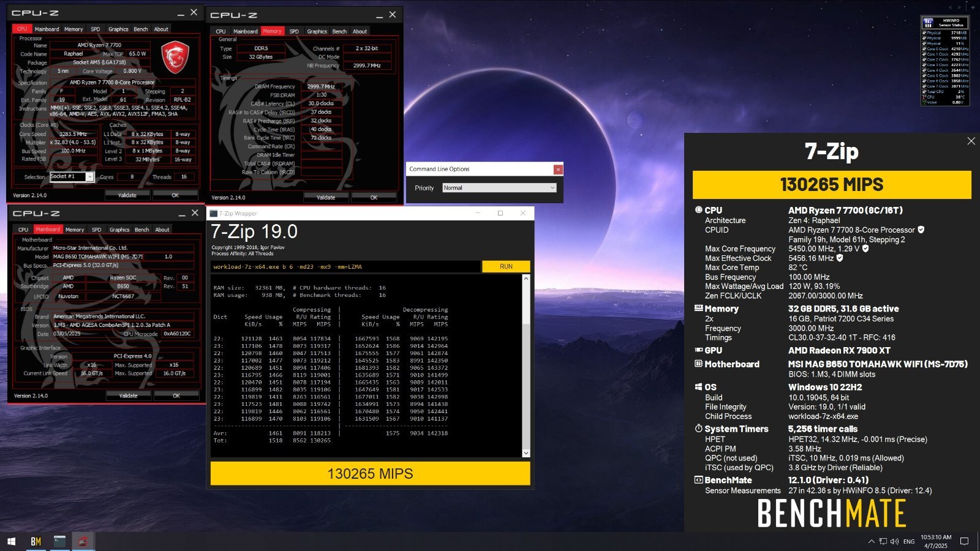The width and height of the screenshot is (980, 551).
Task: Click Validate in the CPU-Z CPU window
Action: coord(127,195)
